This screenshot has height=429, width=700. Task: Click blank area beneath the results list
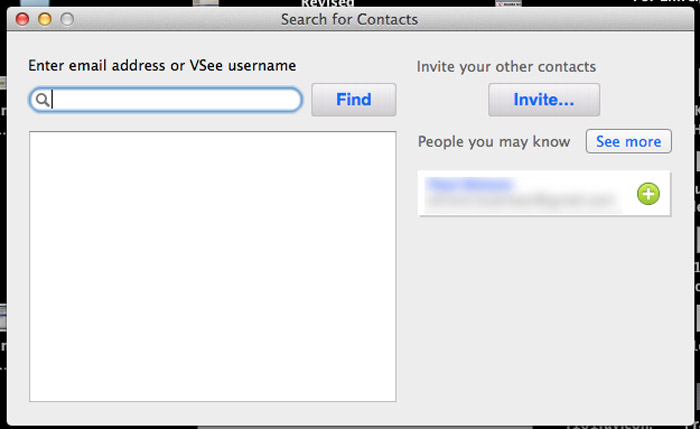[212, 412]
